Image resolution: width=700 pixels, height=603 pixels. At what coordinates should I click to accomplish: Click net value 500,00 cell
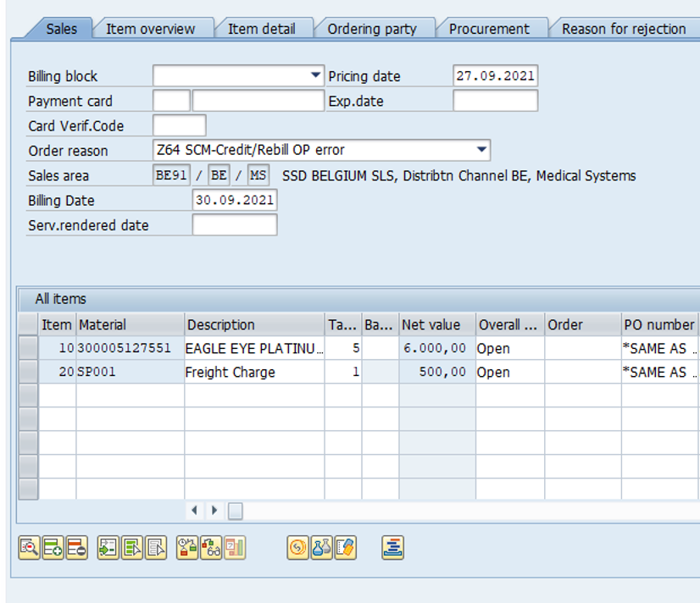pos(437,372)
